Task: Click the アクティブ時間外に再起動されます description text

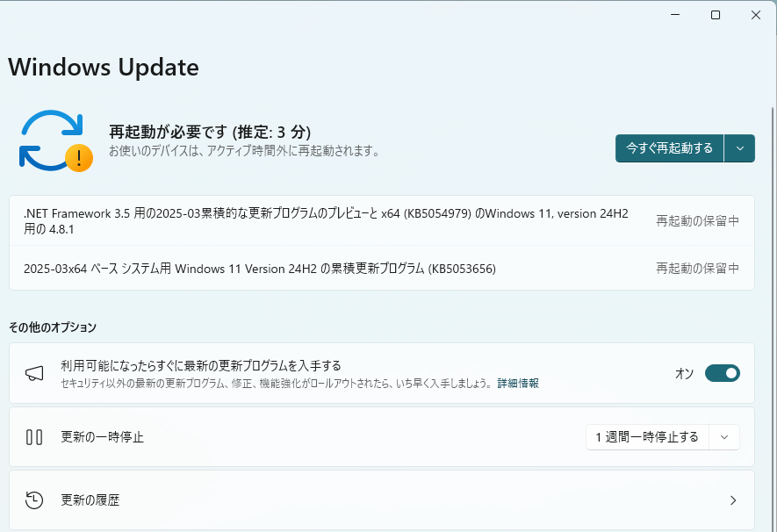Action: (x=244, y=151)
